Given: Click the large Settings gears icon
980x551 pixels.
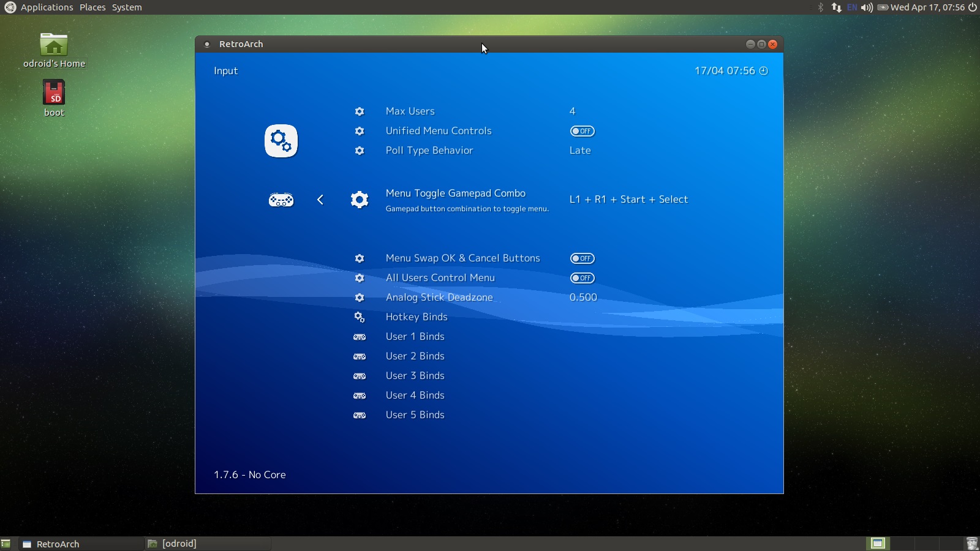Looking at the screenshot, I should pos(281,141).
